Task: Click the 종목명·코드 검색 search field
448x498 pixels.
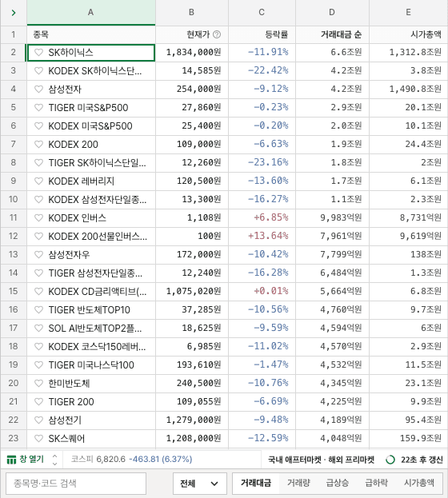Action: (x=76, y=484)
